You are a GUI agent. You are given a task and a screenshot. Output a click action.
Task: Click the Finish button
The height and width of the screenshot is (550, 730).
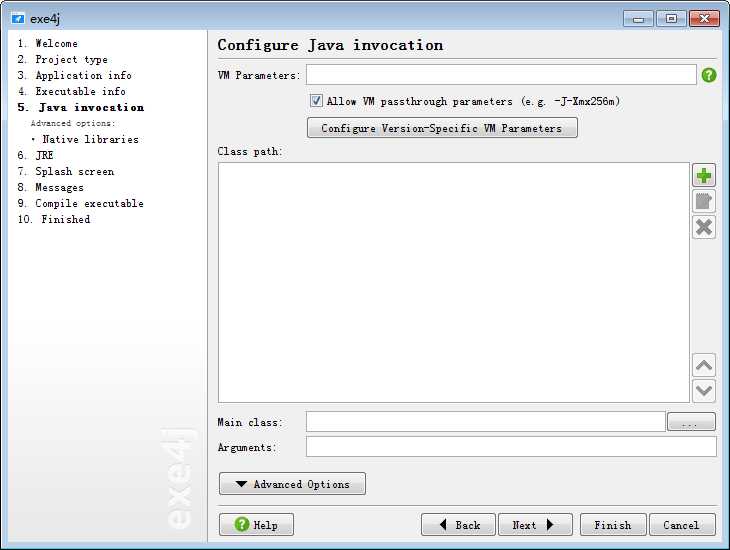coord(613,525)
